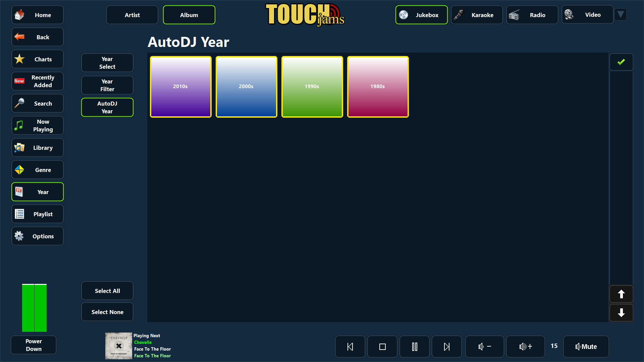Open Search using the magnifying glass icon

pos(19,103)
